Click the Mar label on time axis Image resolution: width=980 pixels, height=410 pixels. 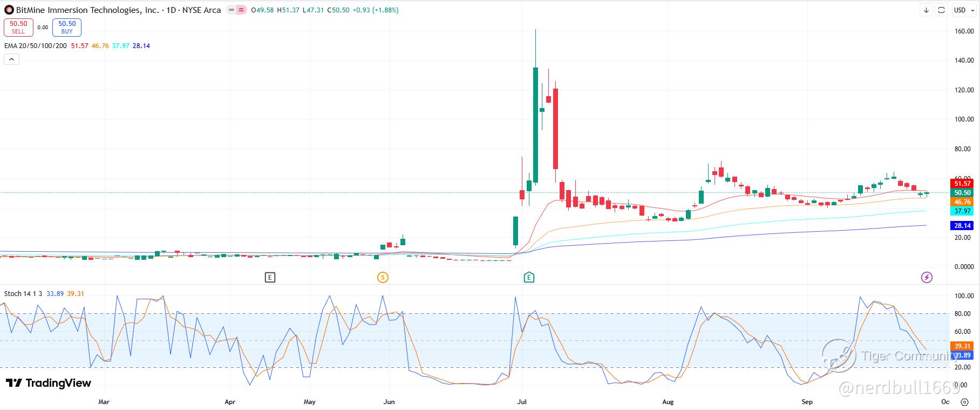click(x=104, y=402)
